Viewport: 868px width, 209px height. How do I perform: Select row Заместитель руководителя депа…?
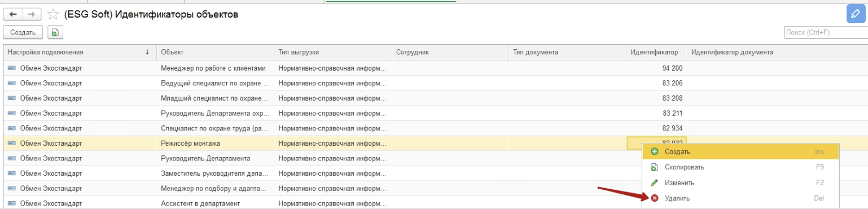tap(323, 173)
